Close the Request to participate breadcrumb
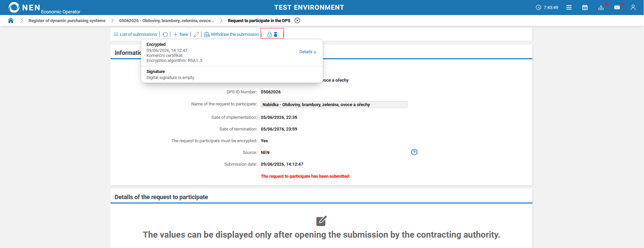This screenshot has width=644, height=248. [x=297, y=20]
